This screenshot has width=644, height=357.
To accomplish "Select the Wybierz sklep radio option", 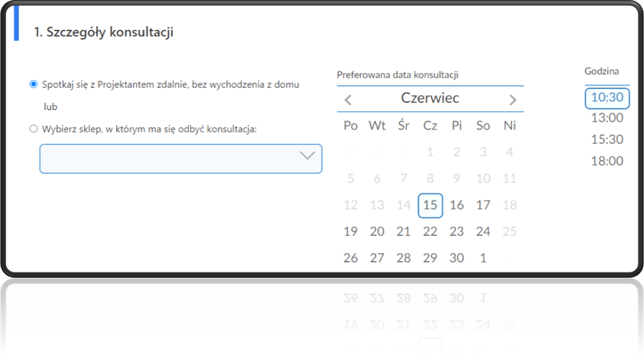I will coord(33,129).
